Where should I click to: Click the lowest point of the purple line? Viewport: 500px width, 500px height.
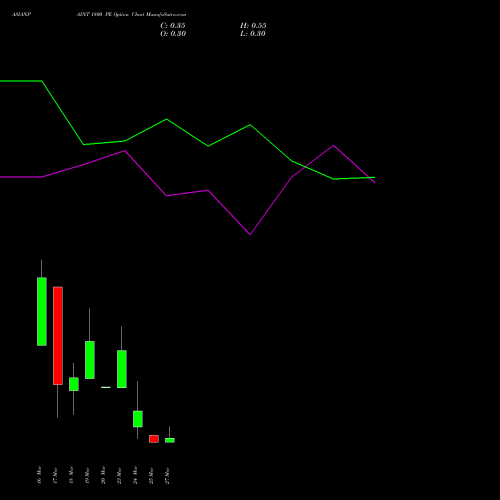[250, 234]
